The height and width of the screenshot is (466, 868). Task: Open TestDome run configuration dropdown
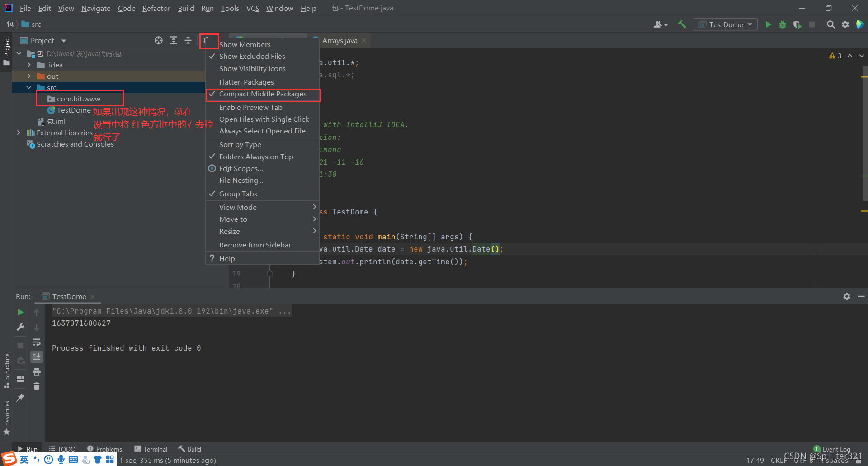(726, 24)
